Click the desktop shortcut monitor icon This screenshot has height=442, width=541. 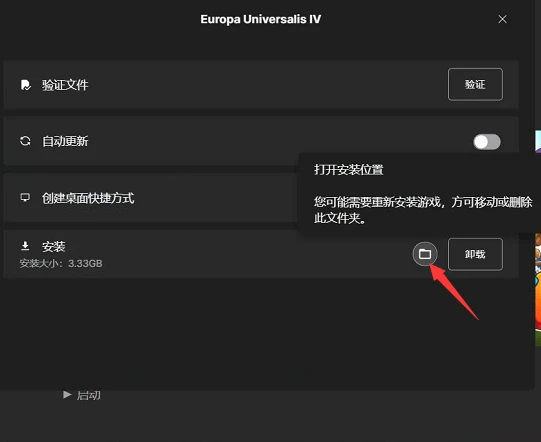point(25,198)
